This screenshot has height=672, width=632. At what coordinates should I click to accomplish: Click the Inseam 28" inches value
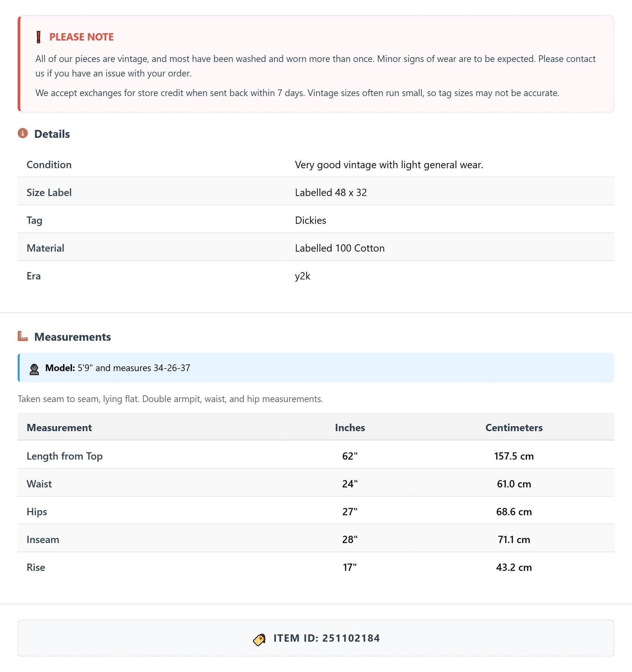(x=350, y=539)
